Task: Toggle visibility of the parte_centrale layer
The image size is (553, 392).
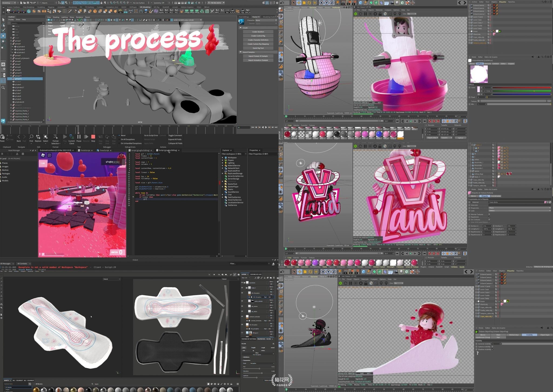Action: tap(242, 301)
